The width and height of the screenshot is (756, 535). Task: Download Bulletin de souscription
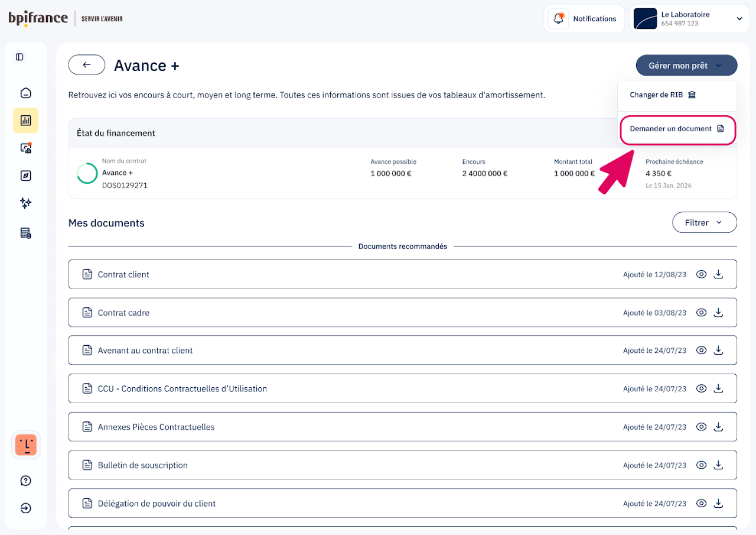[x=718, y=465]
